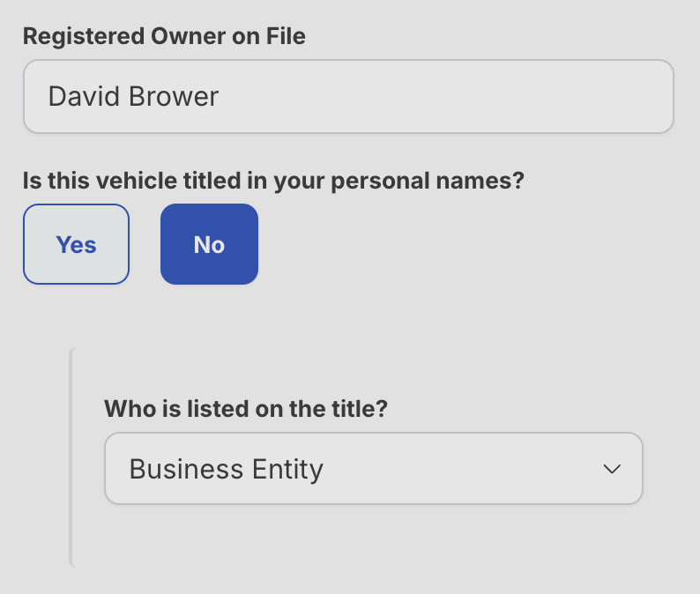The width and height of the screenshot is (700, 594).
Task: Toggle answer to Yes option
Action: click(76, 244)
